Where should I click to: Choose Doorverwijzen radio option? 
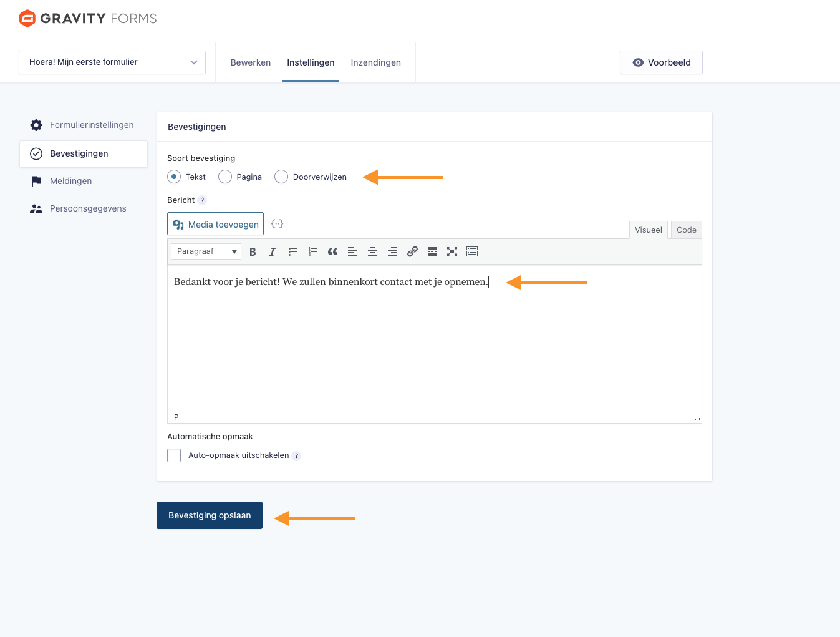(281, 177)
